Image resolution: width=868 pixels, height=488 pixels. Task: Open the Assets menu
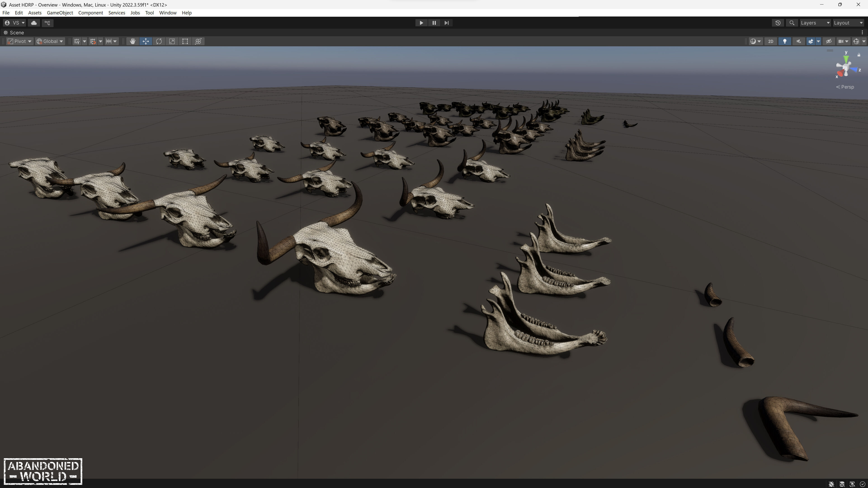[35, 13]
